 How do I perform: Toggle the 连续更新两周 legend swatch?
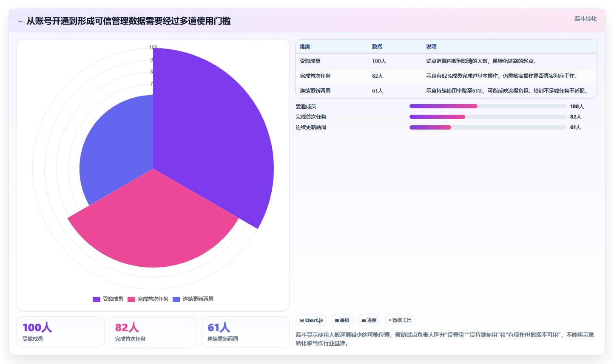(x=176, y=299)
